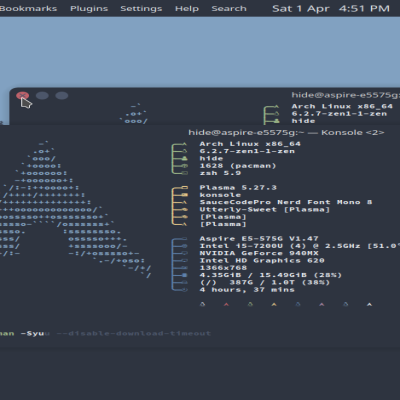The image size is (400, 400).
Task: Click the kernel icon beside 6.2.7-zen1-1-zen in Konsole <2>
Action: click(184, 151)
